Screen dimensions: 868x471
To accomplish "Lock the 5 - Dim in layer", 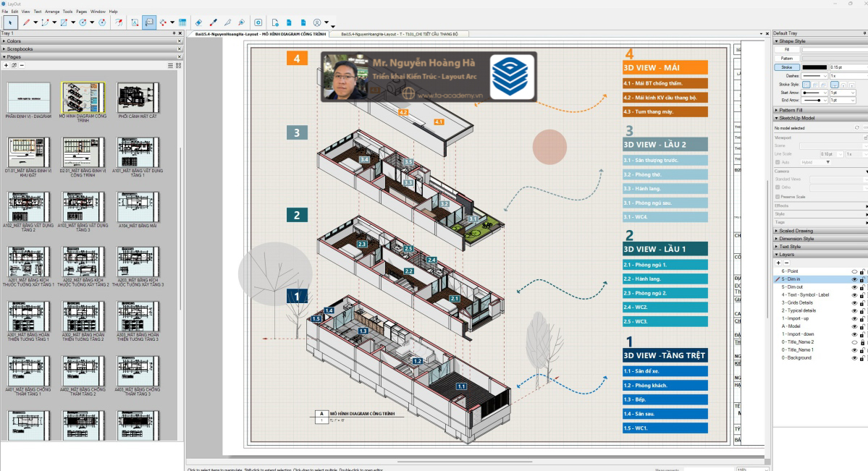I will 861,279.
